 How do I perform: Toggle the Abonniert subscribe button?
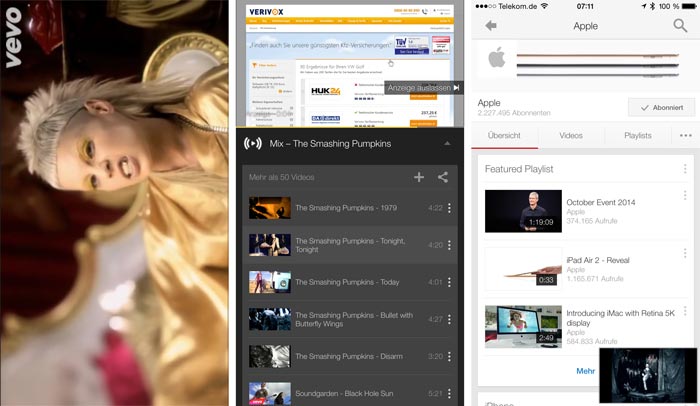662,108
